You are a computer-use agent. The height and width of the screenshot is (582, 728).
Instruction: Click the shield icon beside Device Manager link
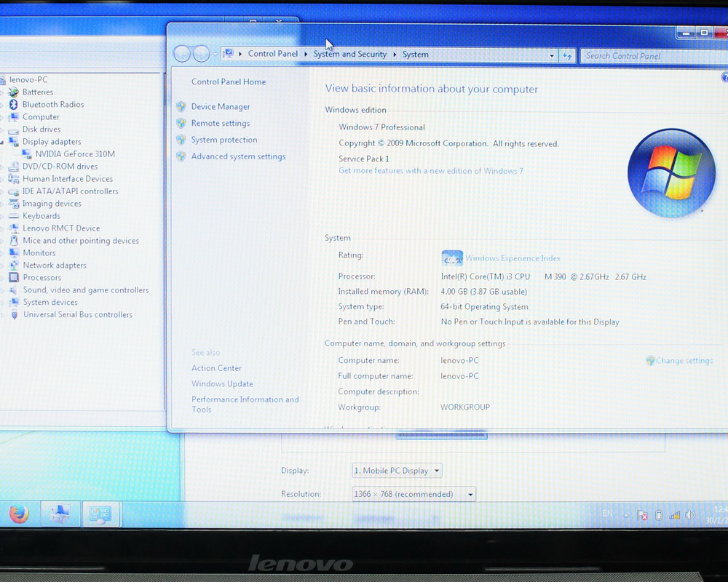(x=181, y=107)
